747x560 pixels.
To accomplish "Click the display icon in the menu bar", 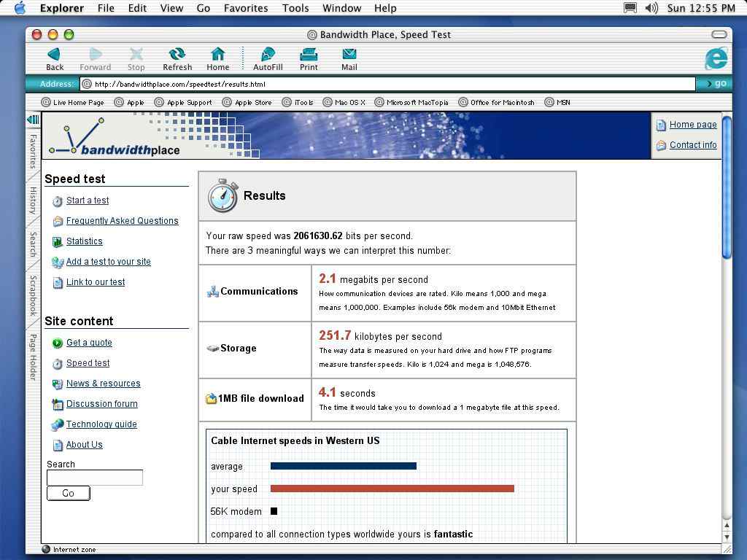I will [630, 7].
